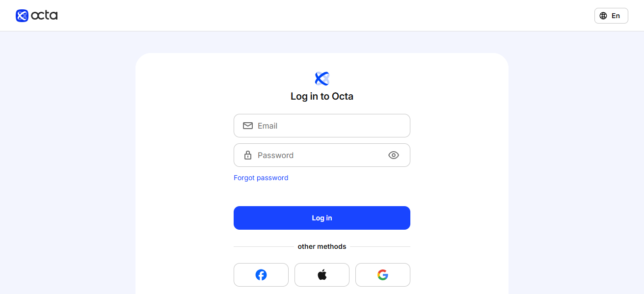Viewport: 644px width, 294px height.
Task: Click the Octa logo in the top bar
Action: (x=36, y=15)
